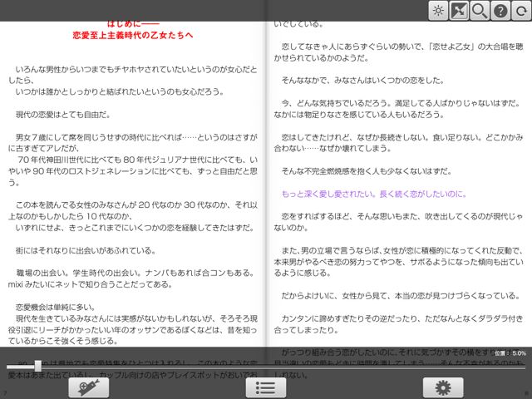Screen dimensions: 532x399
Task: Tap the line そんな不完全燃焼感を抱く人も少なくないはずだ。
Action: click(x=367, y=171)
